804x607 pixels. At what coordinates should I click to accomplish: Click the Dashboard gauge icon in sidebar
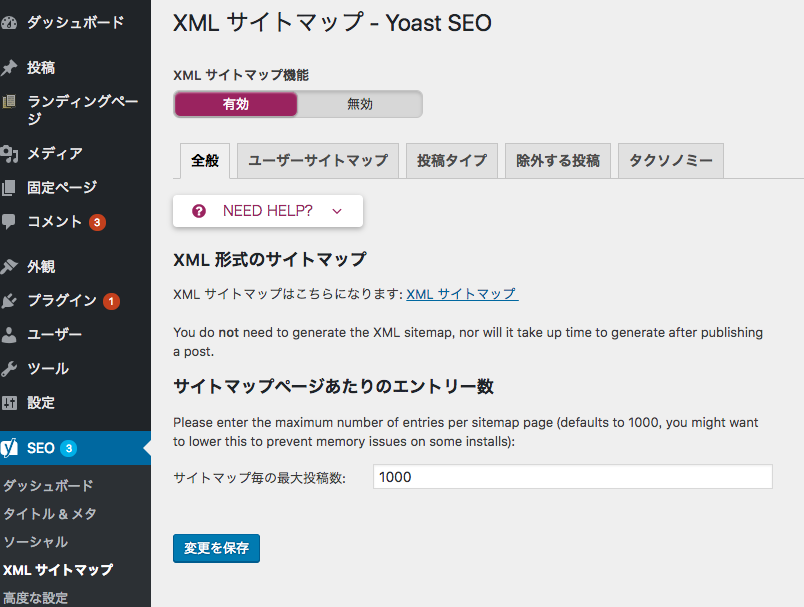point(9,22)
